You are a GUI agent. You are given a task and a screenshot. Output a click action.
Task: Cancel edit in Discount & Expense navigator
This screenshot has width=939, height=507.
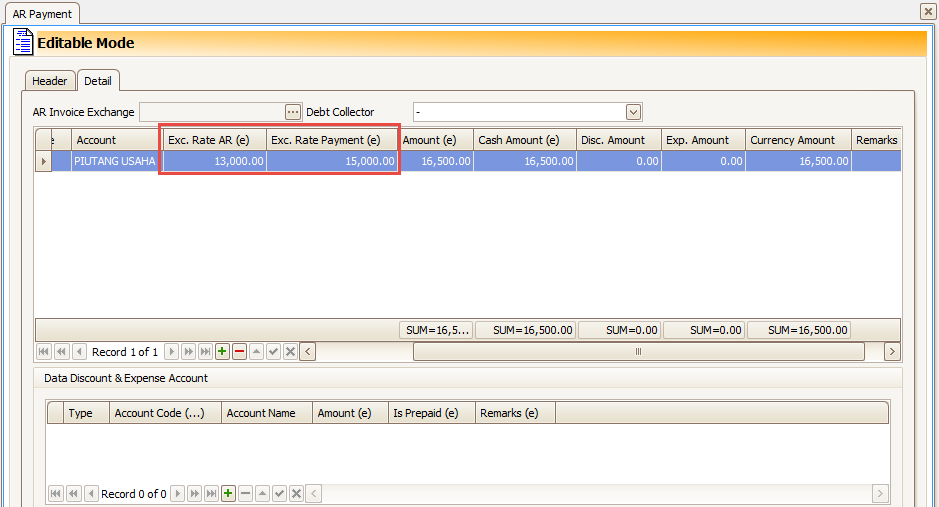(x=296, y=493)
